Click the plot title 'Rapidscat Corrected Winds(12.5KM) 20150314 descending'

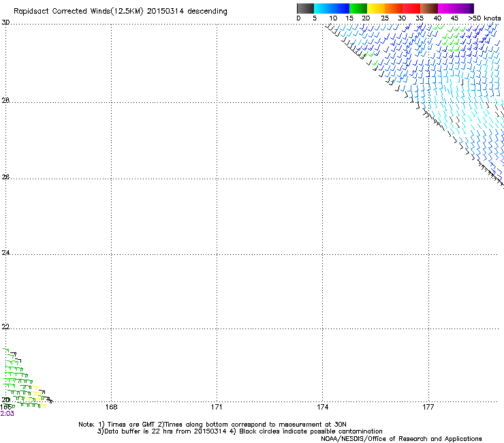[x=121, y=12]
